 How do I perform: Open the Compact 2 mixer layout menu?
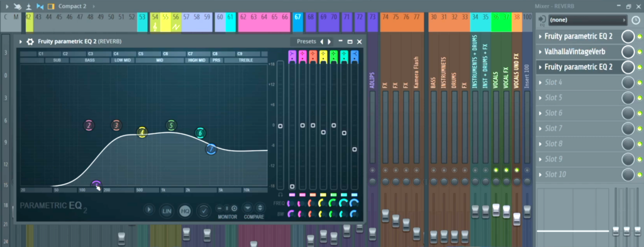tap(72, 6)
